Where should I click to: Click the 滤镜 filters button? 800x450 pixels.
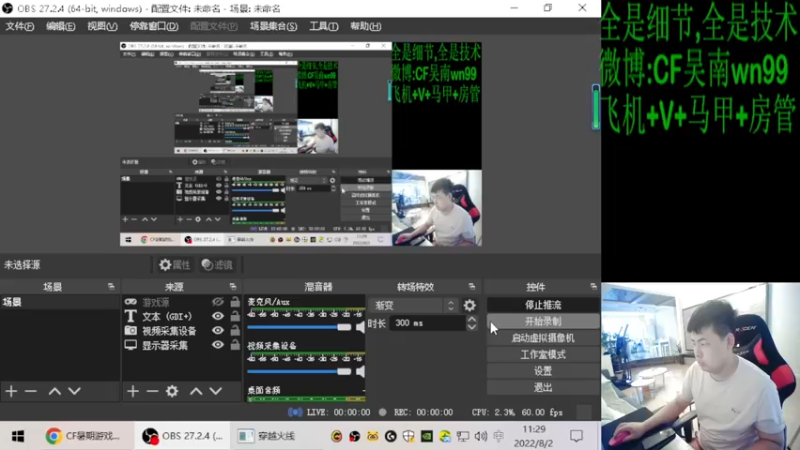pos(217,265)
